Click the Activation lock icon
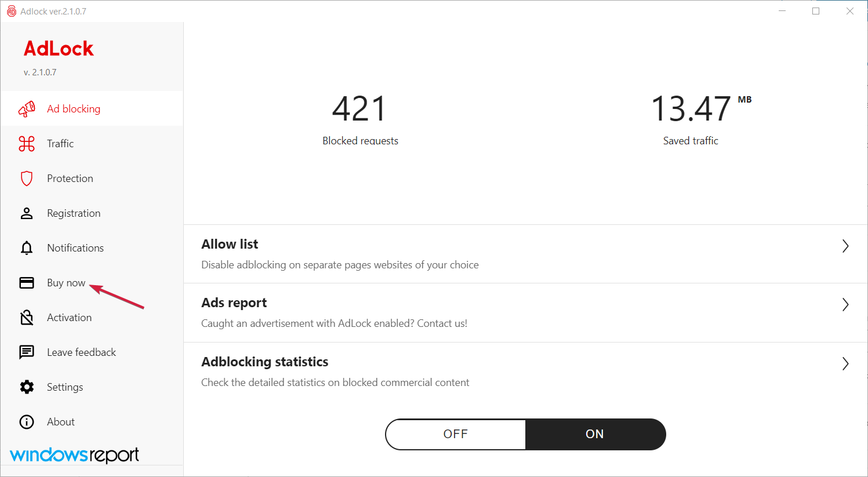The image size is (868, 477). [27, 318]
